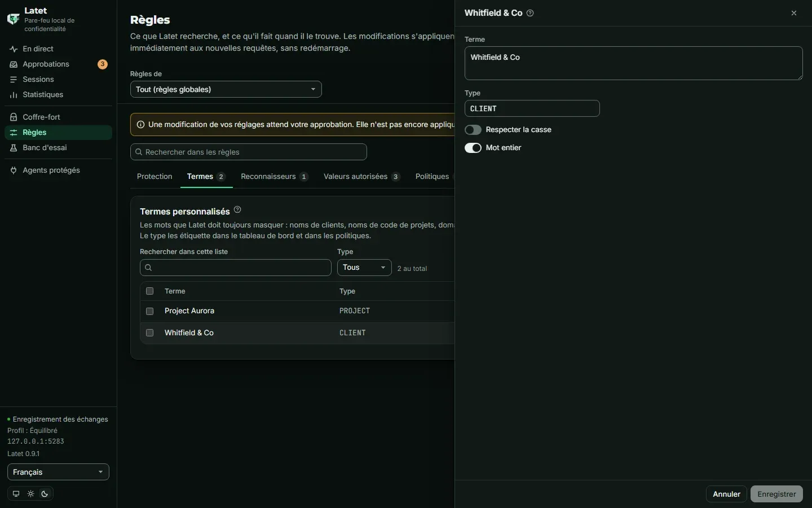Open the Sessions page

(x=58, y=80)
